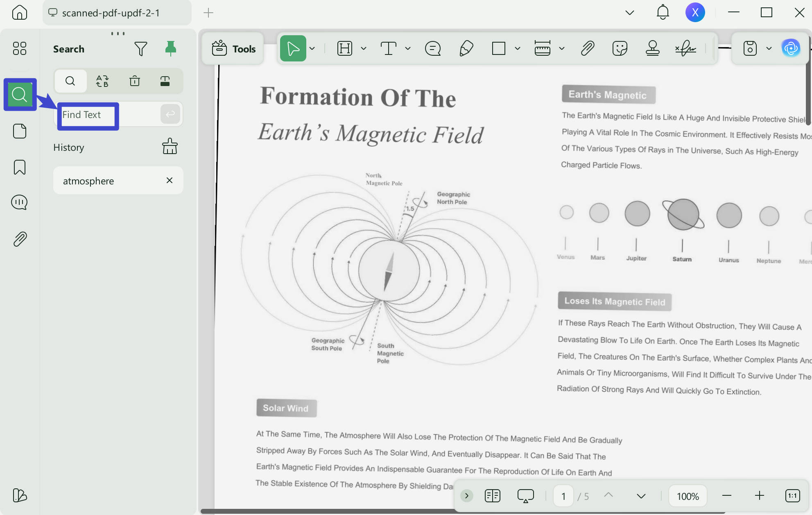Expand the measure tool dropdown arrow
Image resolution: width=812 pixels, height=515 pixels.
[x=562, y=48]
